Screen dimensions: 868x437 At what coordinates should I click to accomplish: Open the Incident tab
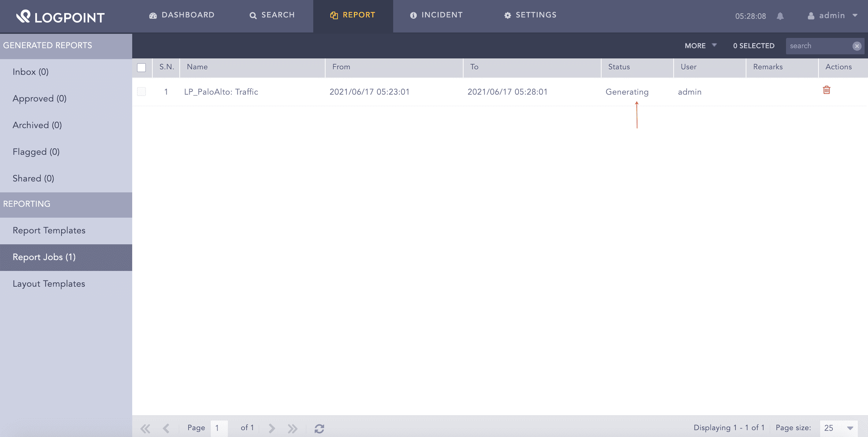pos(437,15)
